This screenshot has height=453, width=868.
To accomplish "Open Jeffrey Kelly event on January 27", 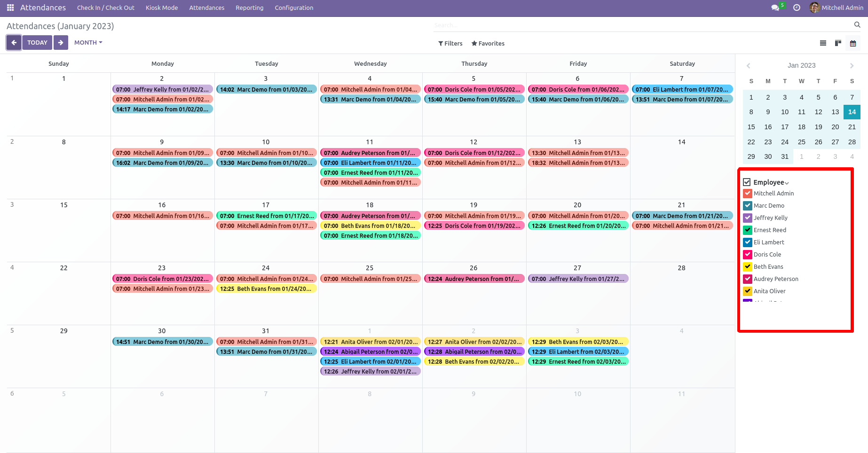I will coord(578,279).
